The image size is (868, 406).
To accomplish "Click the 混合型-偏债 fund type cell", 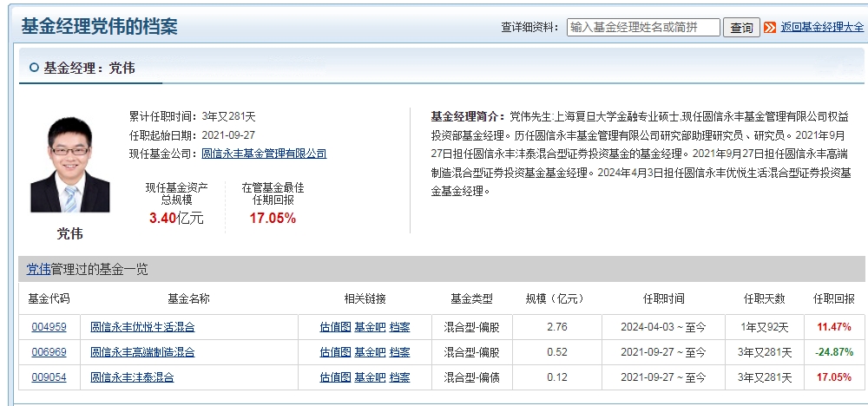I will (x=471, y=377).
